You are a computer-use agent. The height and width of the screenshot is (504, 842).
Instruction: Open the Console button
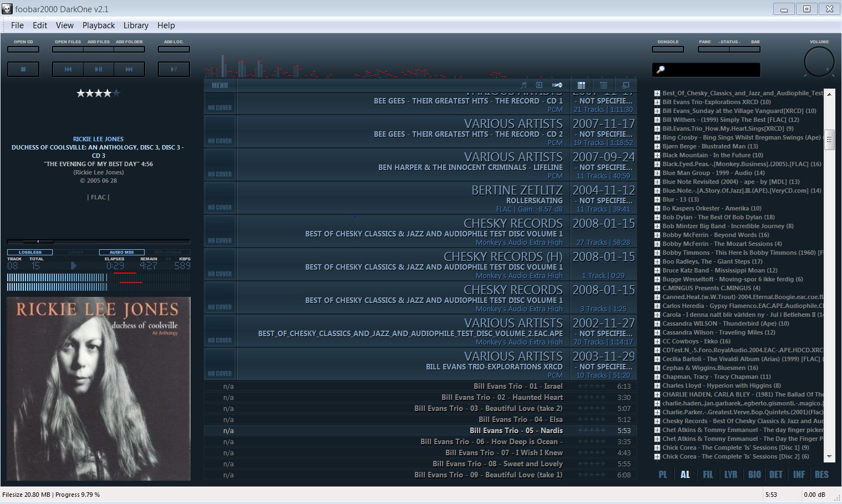(x=668, y=49)
